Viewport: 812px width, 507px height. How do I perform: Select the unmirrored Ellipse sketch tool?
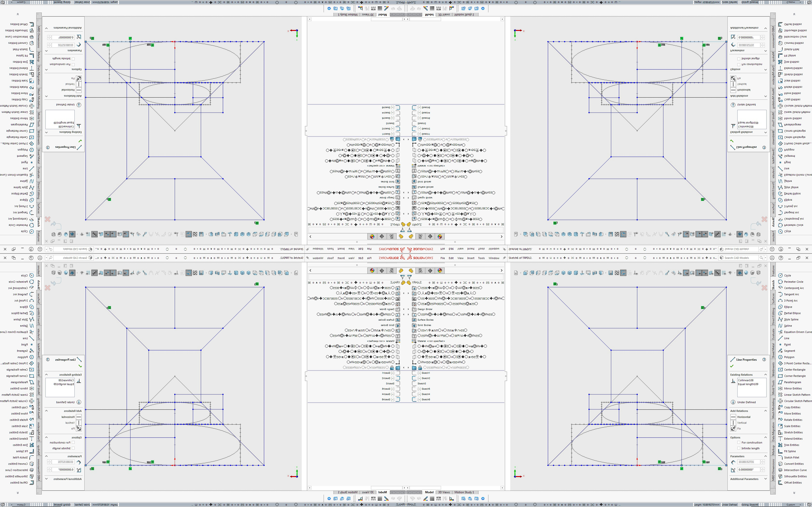(x=788, y=307)
